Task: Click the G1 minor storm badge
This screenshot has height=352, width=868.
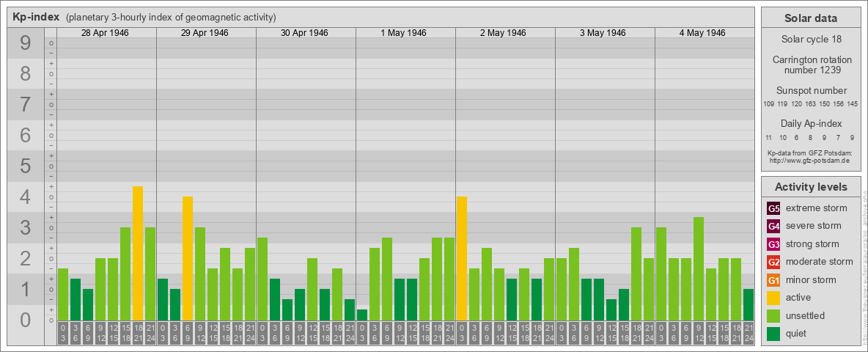Action: click(774, 280)
